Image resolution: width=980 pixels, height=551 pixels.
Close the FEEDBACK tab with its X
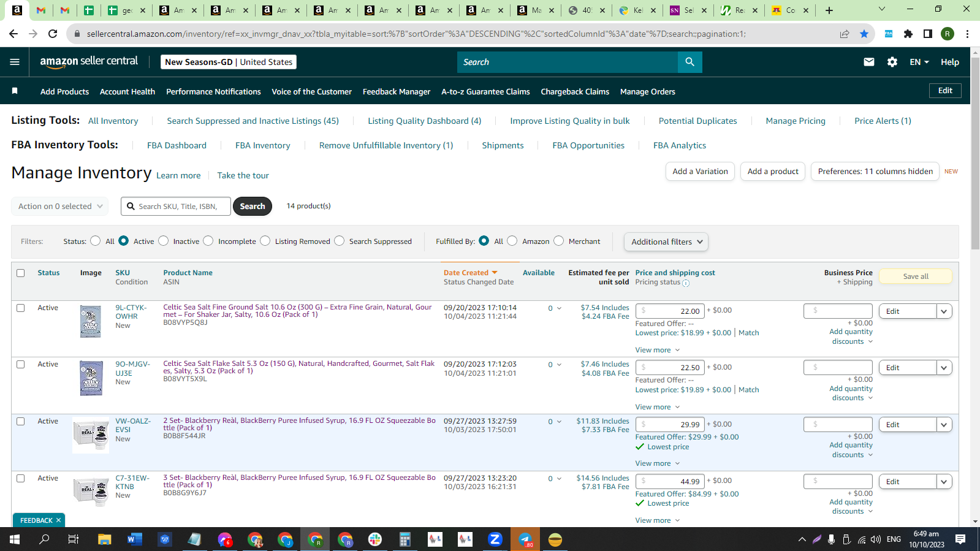tap(58, 520)
